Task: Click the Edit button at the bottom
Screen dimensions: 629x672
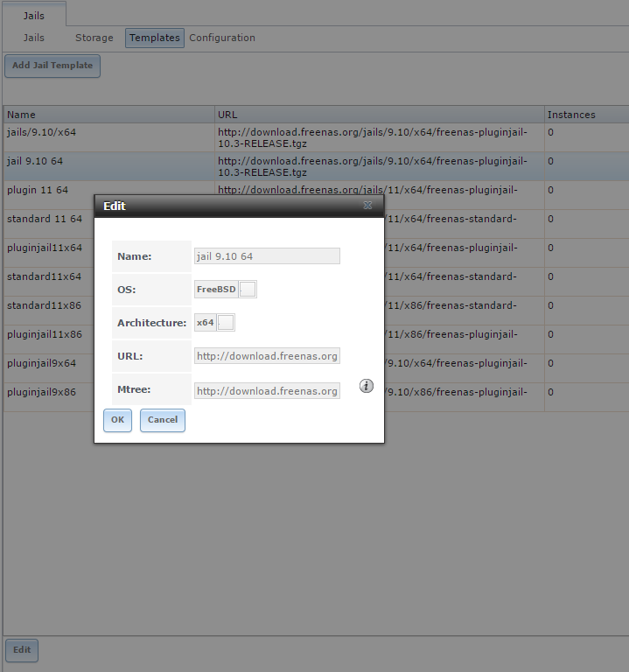Action: 21,650
